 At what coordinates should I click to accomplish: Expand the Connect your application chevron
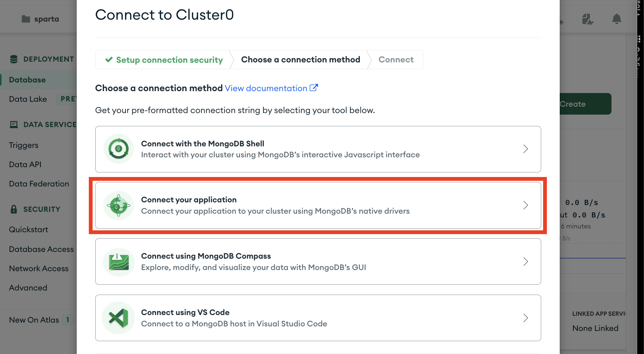pos(526,205)
